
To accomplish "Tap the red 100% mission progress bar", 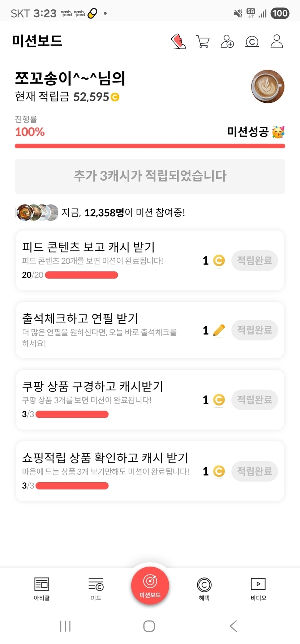I will (150, 146).
